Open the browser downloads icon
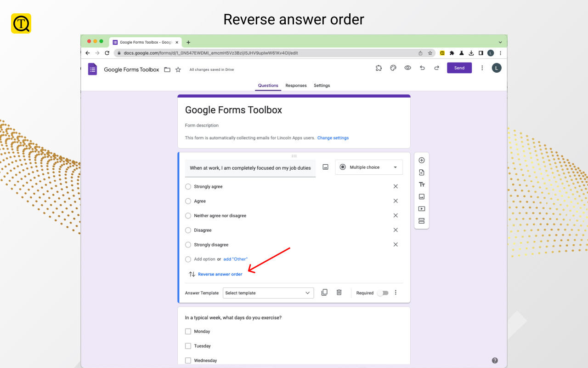 [471, 53]
